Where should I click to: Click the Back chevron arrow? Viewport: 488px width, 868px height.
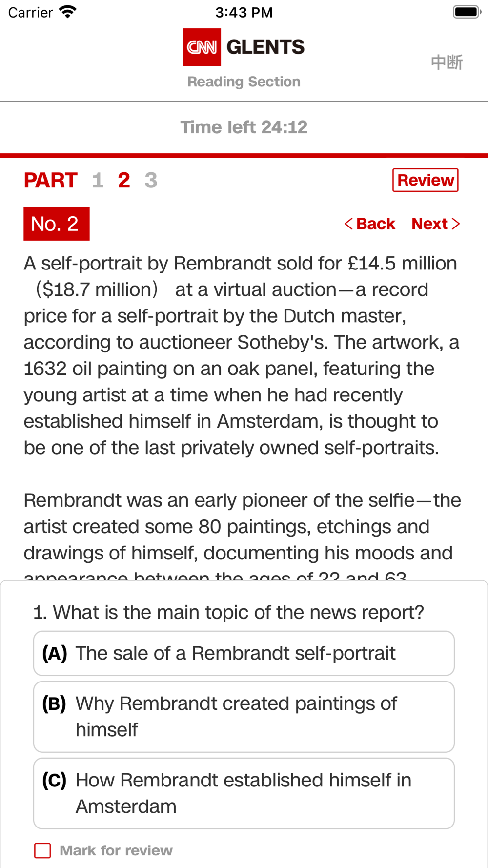(348, 224)
